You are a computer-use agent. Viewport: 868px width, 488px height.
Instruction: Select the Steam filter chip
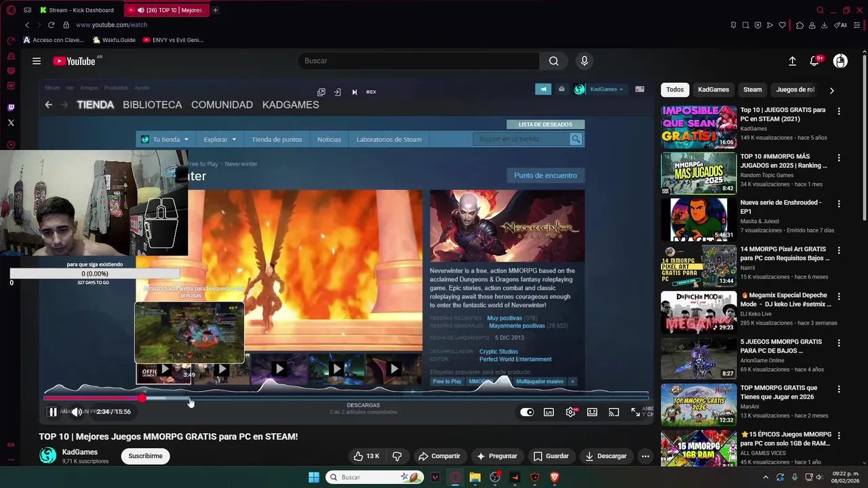click(x=753, y=89)
